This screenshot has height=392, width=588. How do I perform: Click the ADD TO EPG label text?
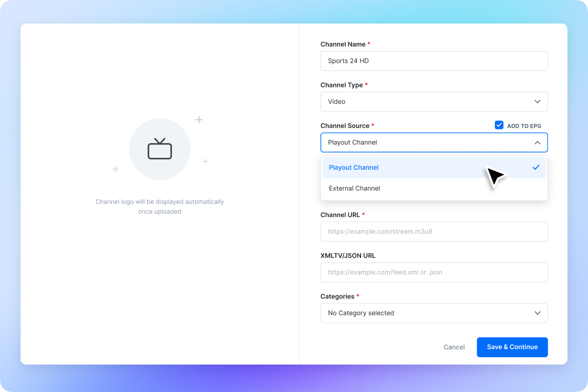(x=524, y=126)
